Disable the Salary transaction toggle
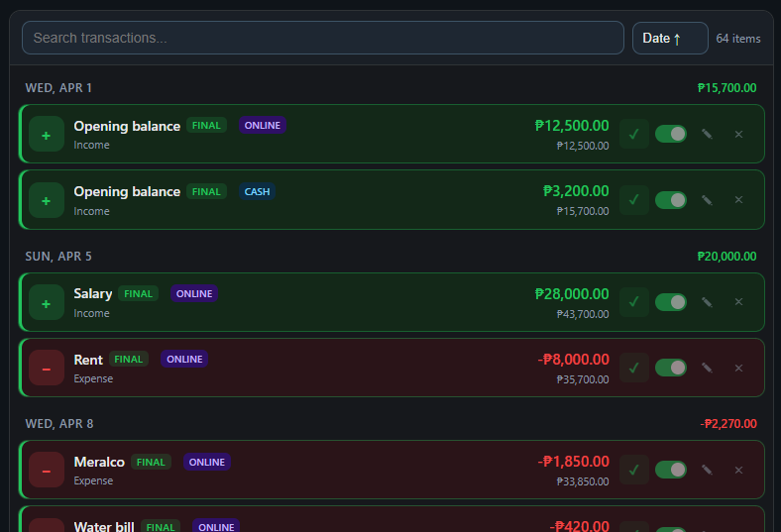This screenshot has width=781, height=532. point(671,302)
